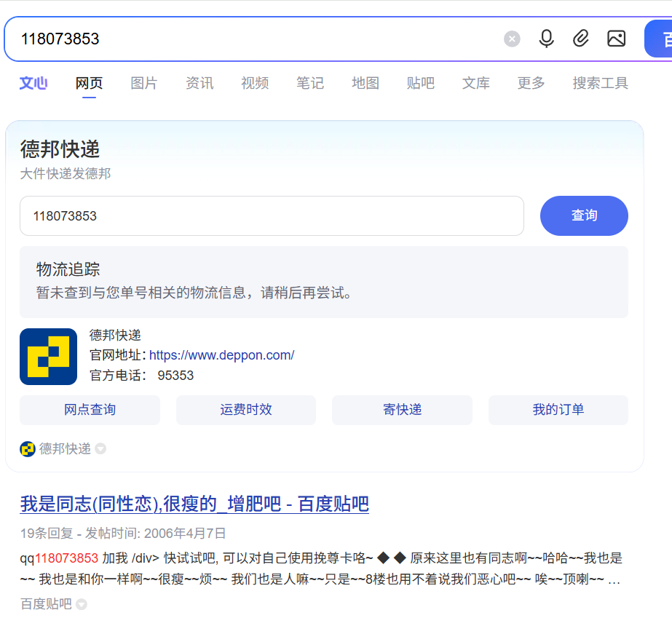Viewport: 672px width, 626px height.
Task: Switch to the 文心 tab
Action: tap(33, 83)
